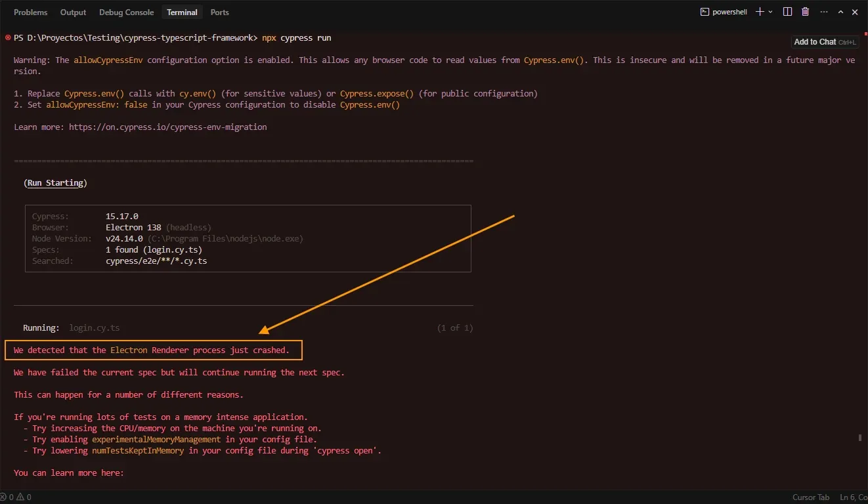This screenshot has width=868, height=504.
Task: Open the new terminal profile dropdown arrow
Action: [770, 12]
